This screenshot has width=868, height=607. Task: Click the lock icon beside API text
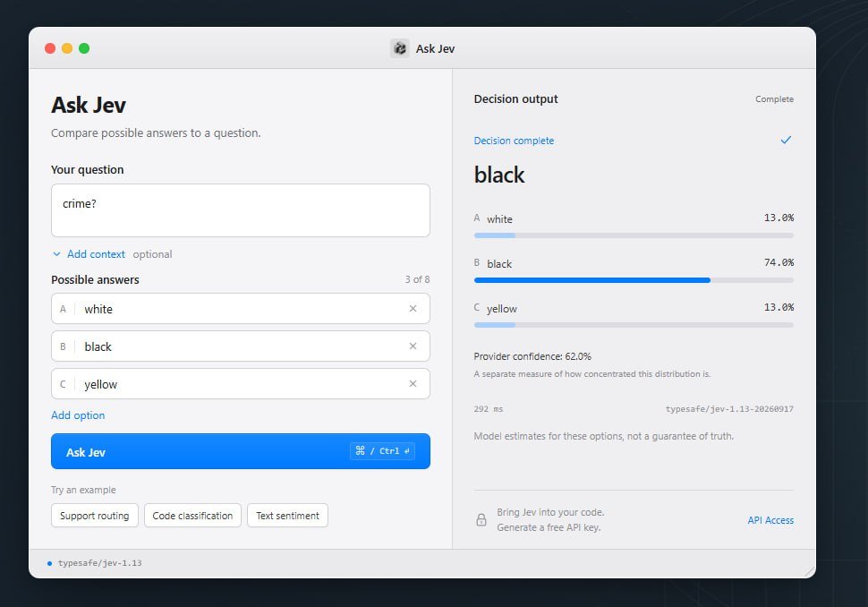[x=481, y=519]
